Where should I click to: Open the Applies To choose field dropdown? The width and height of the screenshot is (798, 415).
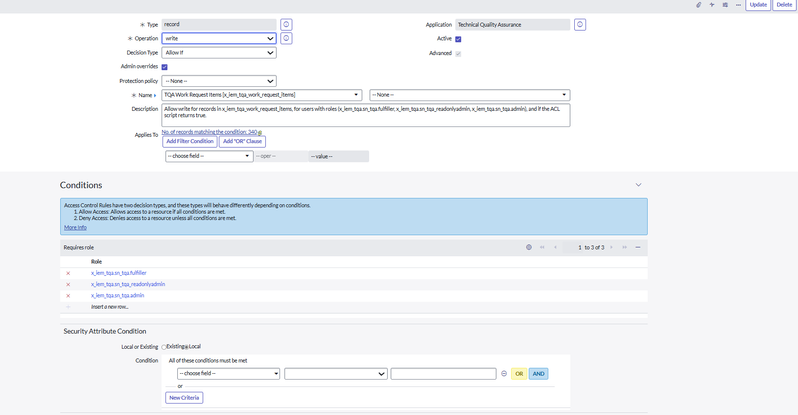(209, 156)
